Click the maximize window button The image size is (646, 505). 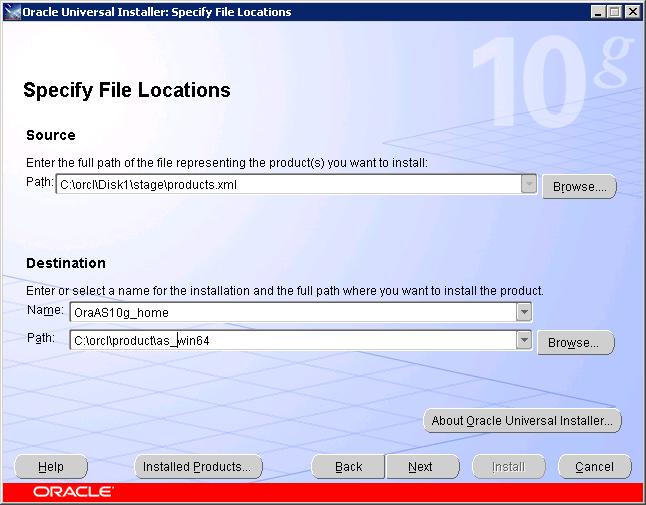[x=614, y=12]
